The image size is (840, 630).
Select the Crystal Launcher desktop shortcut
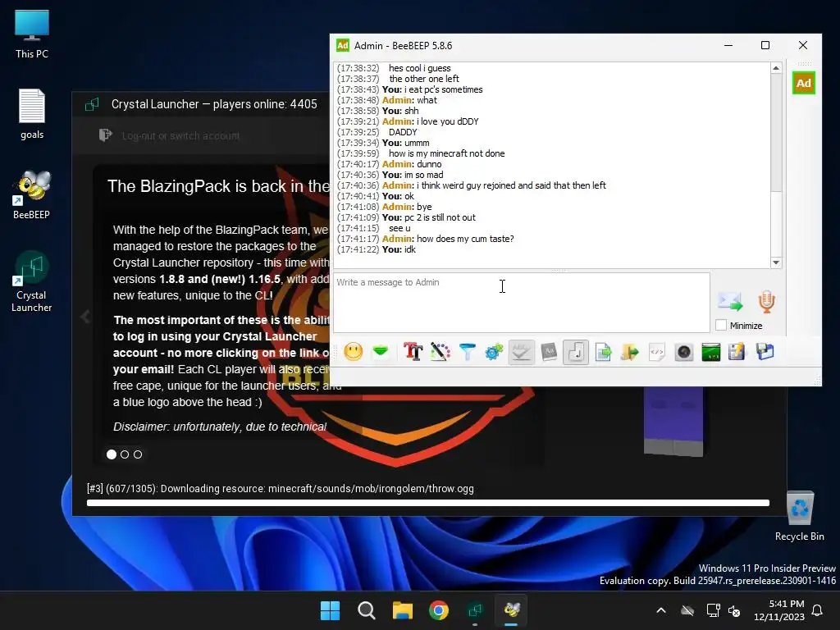click(32, 281)
